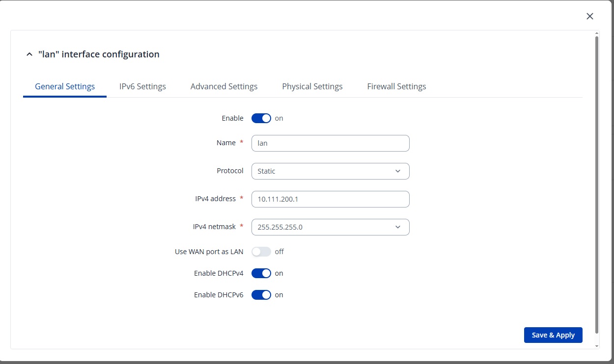
Task: Toggle the Enable interface switch off
Action: click(x=261, y=118)
